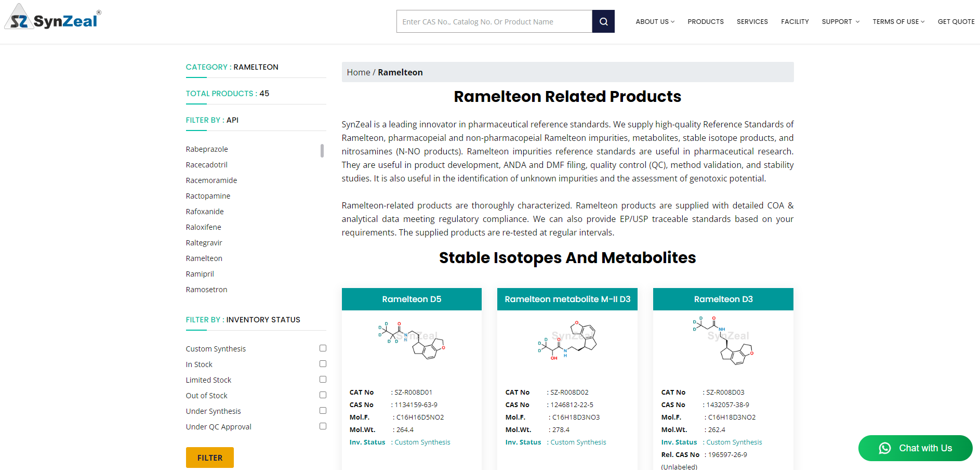This screenshot has width=980, height=470.
Task: Check the In Stock checkbox
Action: [x=323, y=364]
